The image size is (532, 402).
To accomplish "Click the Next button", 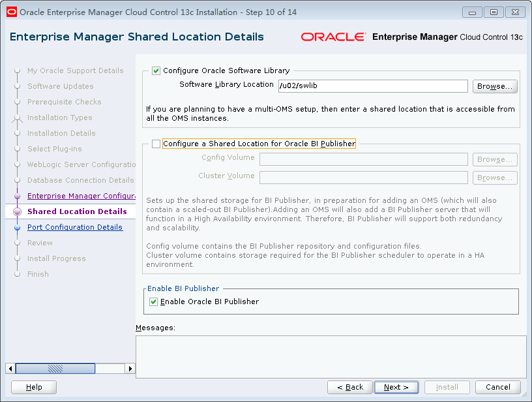I will coord(396,387).
